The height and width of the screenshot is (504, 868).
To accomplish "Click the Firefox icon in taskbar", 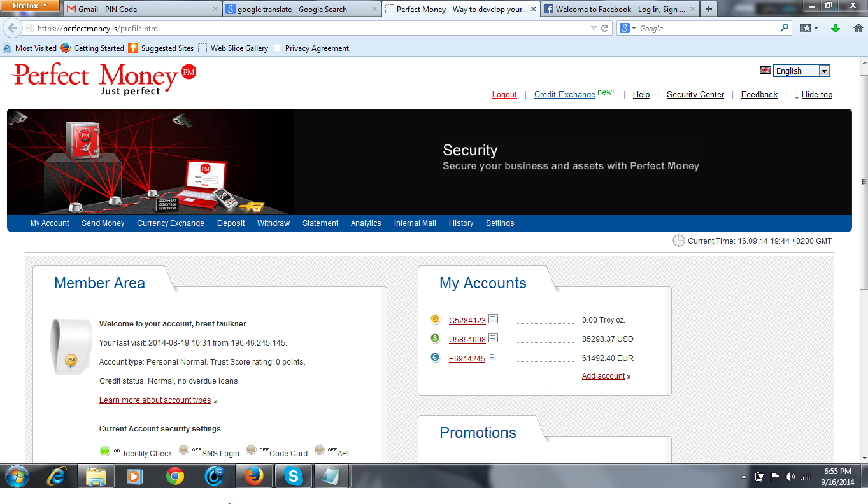I will click(x=254, y=476).
